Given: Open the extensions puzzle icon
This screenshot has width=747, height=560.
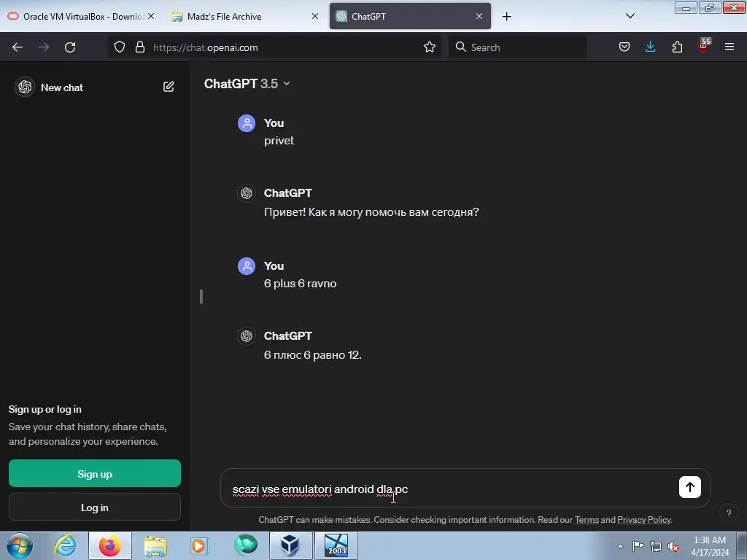Looking at the screenshot, I should coord(677,47).
